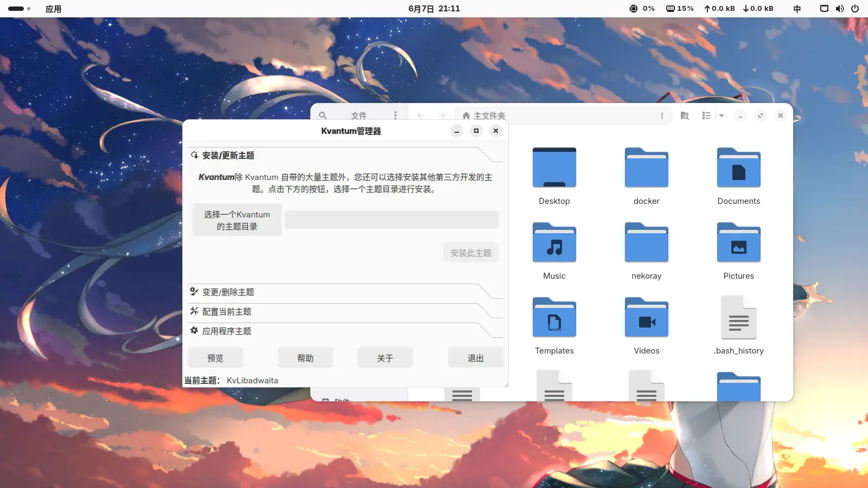Open the Files sidebar menu (three dots)
The width and height of the screenshot is (868, 488).
[x=395, y=115]
